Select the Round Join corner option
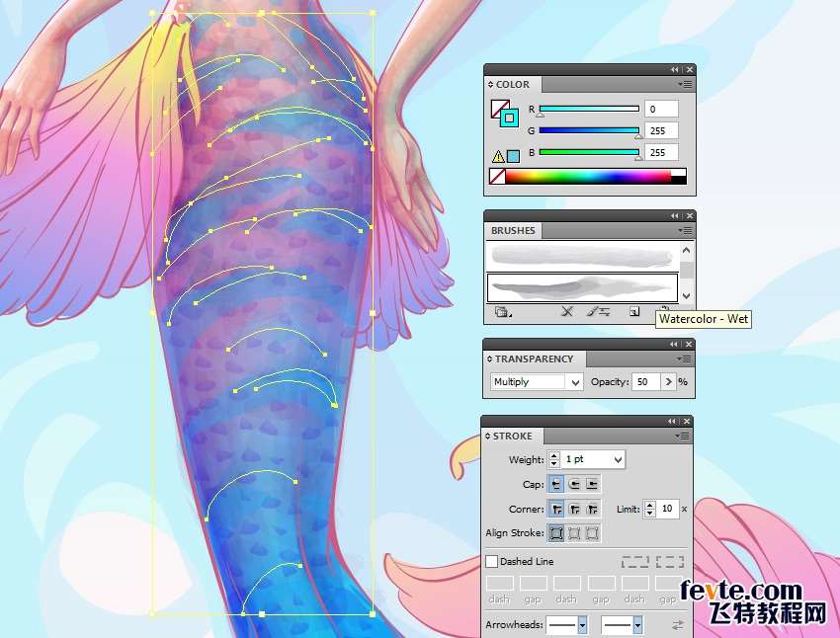Screen dimensions: 840x638 (574, 509)
